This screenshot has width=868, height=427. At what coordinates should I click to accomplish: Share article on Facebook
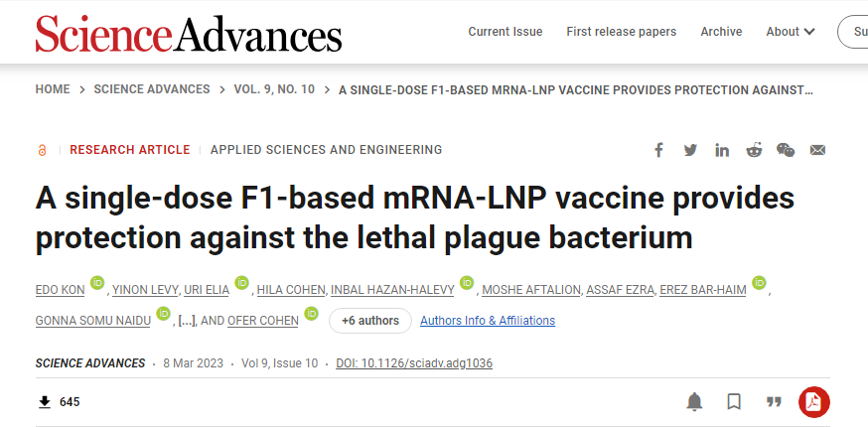point(658,150)
